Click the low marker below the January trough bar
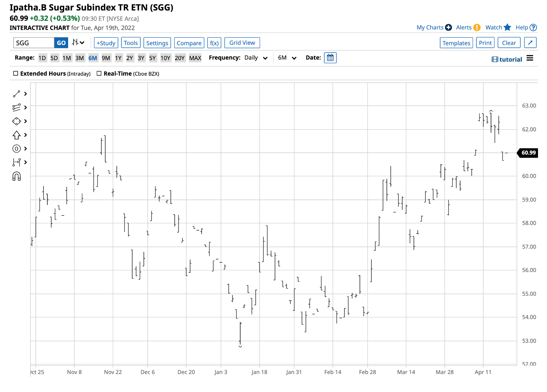Viewport: 547px width, 392px height. click(x=240, y=346)
